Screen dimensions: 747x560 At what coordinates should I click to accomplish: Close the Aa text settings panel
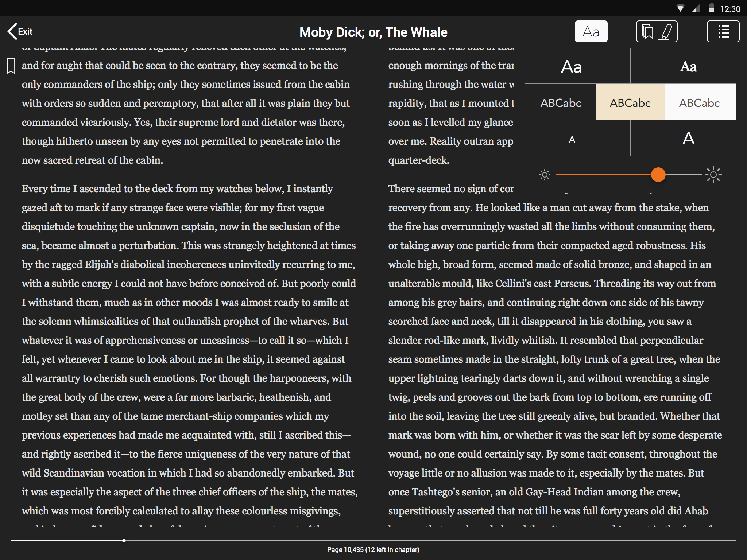591,31
